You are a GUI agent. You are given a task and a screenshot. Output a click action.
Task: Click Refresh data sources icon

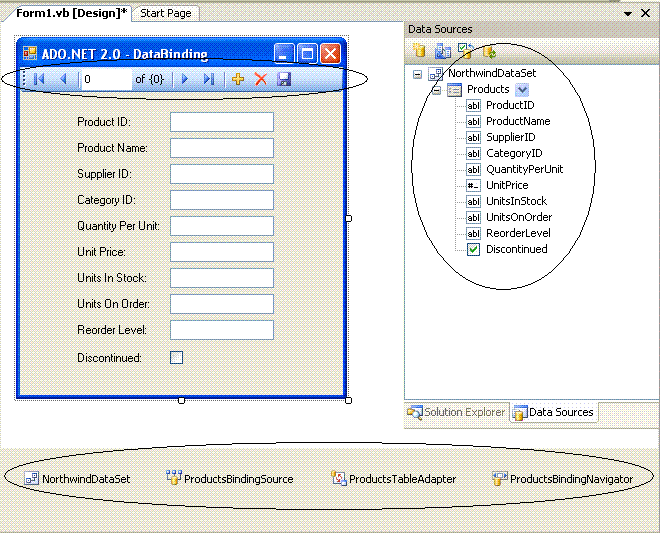(489, 52)
